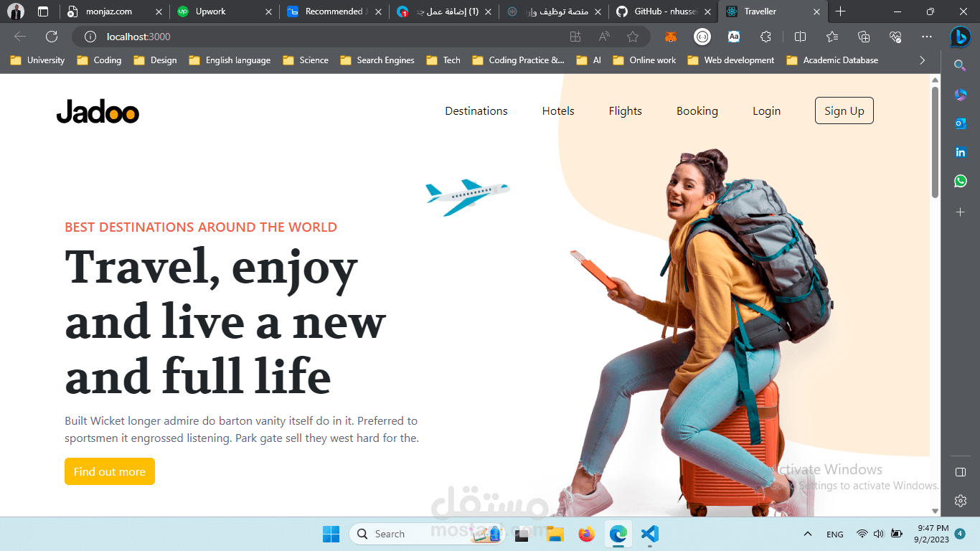Refresh the localhost page
The height and width of the screenshot is (551, 980).
(52, 37)
